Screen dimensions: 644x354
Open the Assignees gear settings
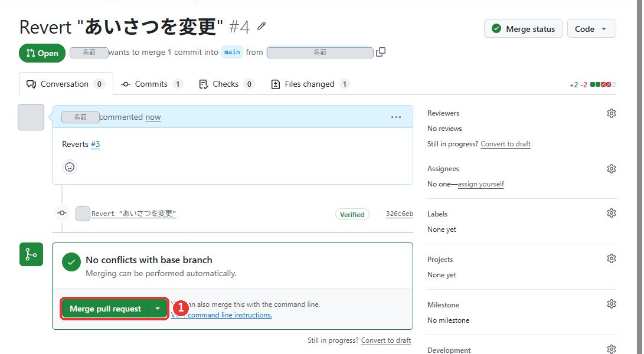tap(611, 169)
